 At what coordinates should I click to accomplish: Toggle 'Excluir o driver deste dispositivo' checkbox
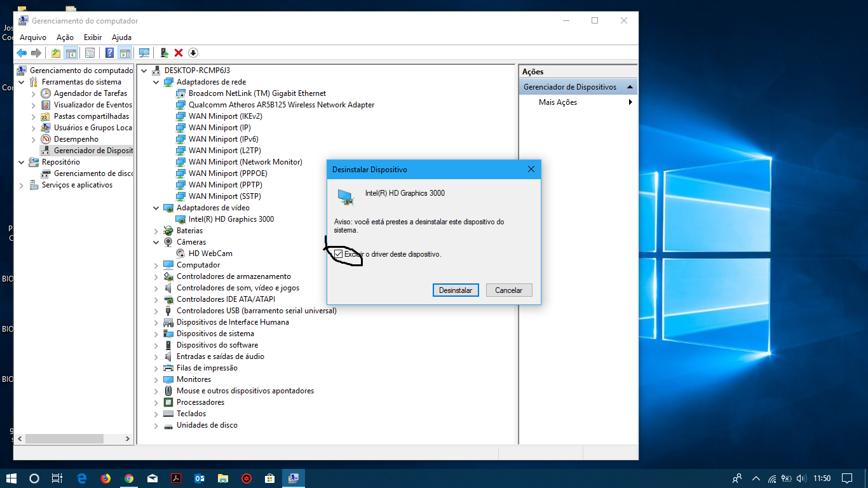pyautogui.click(x=339, y=254)
